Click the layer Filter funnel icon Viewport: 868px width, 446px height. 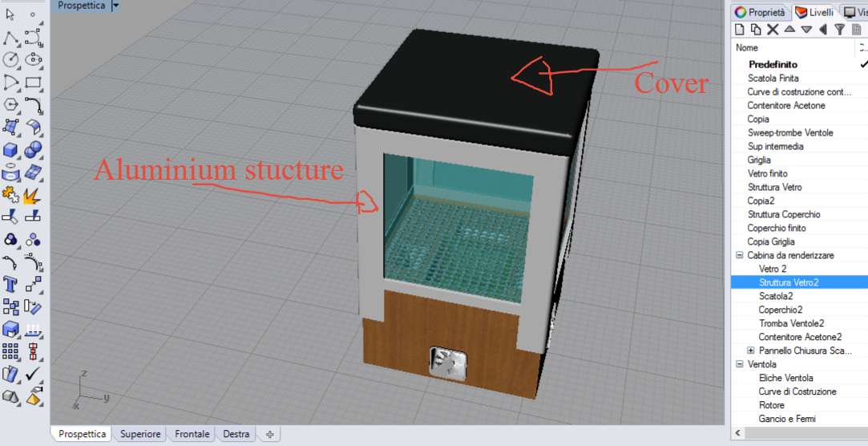[x=840, y=30]
